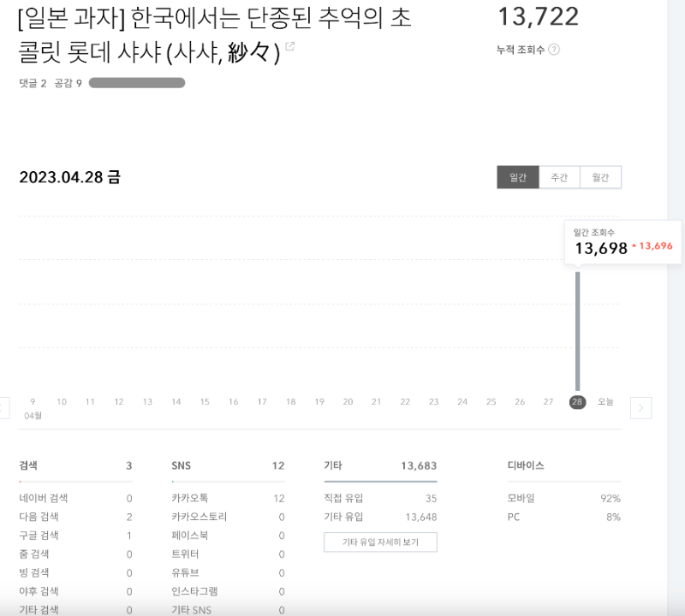The image size is (685, 616).
Task: Select the highlighted date 28 on chart axis
Action: [x=577, y=402]
